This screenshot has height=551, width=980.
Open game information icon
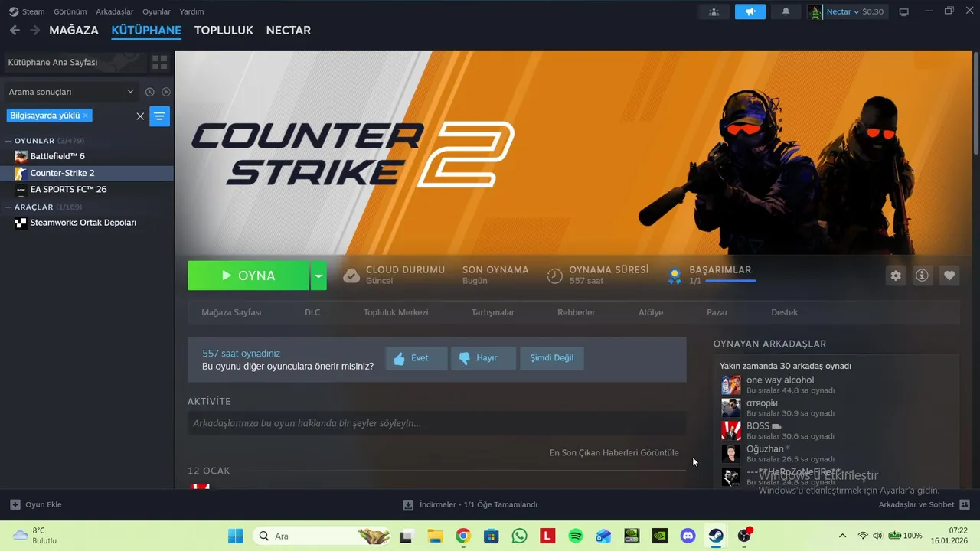pos(923,275)
